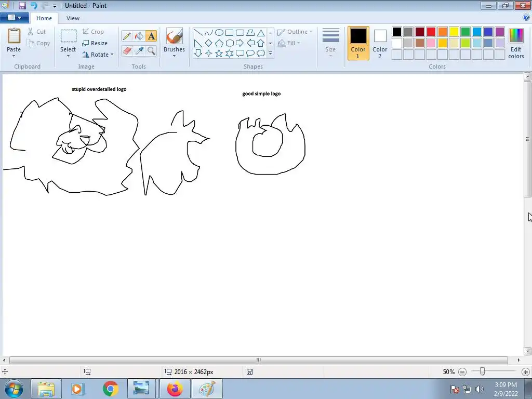Screen dimensions: 532x399
Task: Pick the yellow color swatch
Action: click(x=454, y=32)
